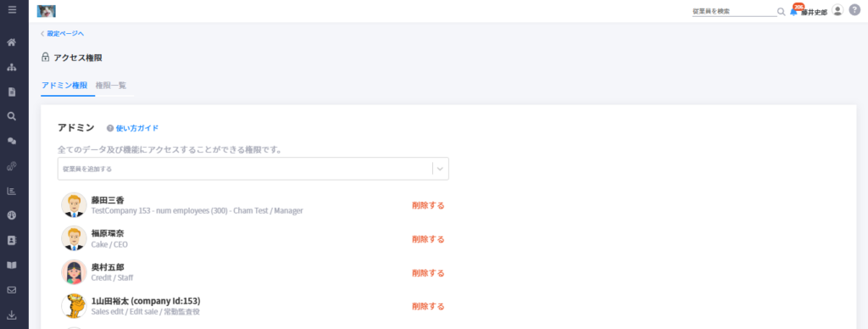The width and height of the screenshot is (868, 329).
Task: Open the 使い方ガイド link
Action: pyautogui.click(x=137, y=128)
